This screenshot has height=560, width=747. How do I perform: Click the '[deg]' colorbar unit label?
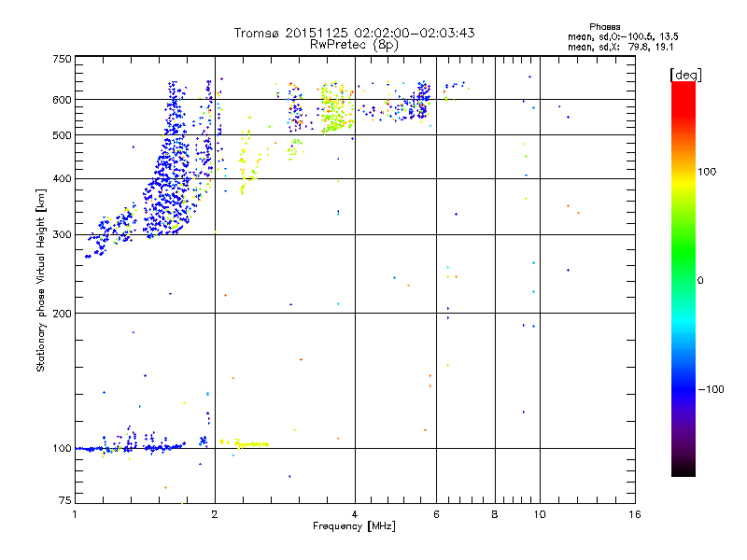point(685,75)
